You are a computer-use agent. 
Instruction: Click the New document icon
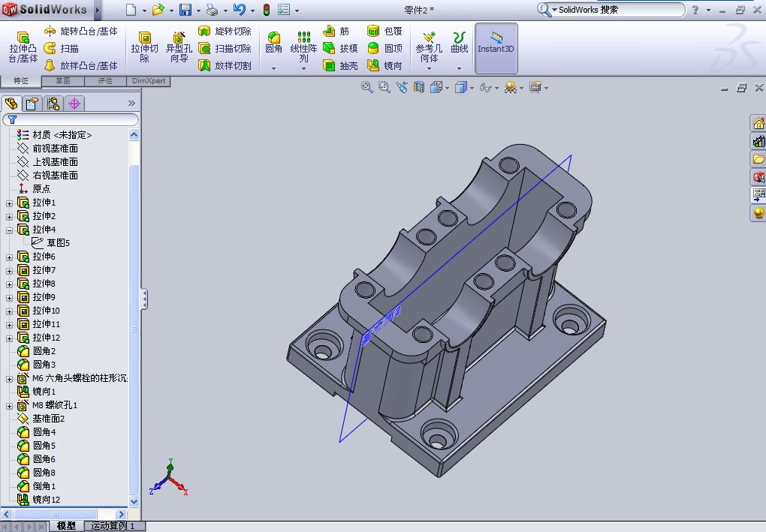point(131,10)
